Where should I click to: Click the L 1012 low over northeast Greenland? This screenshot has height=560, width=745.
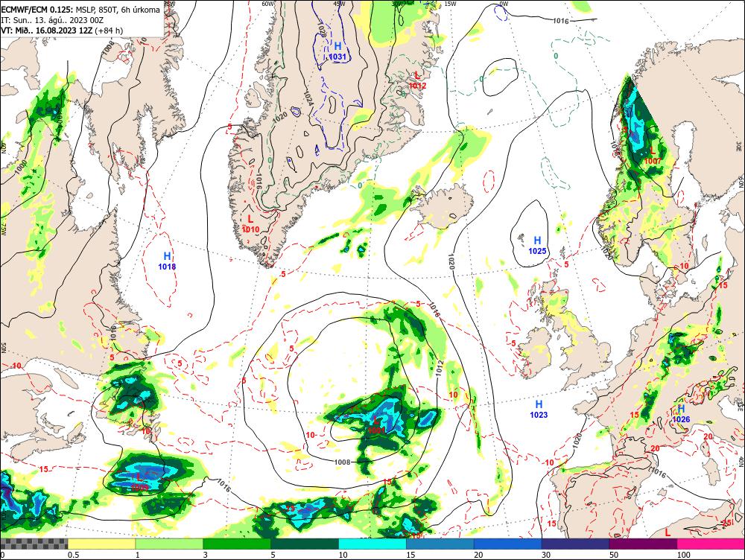(418, 80)
